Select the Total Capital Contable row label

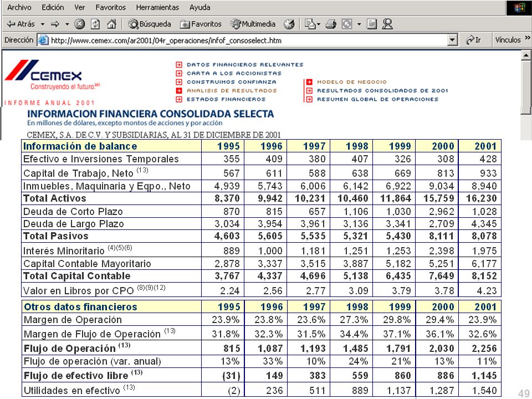point(76,276)
